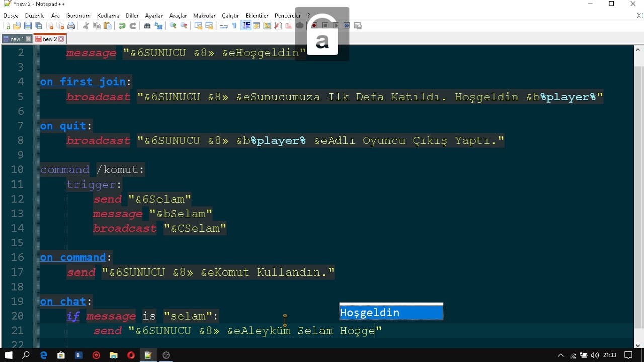Click the Paste clipboard toolbar icon

(x=108, y=26)
